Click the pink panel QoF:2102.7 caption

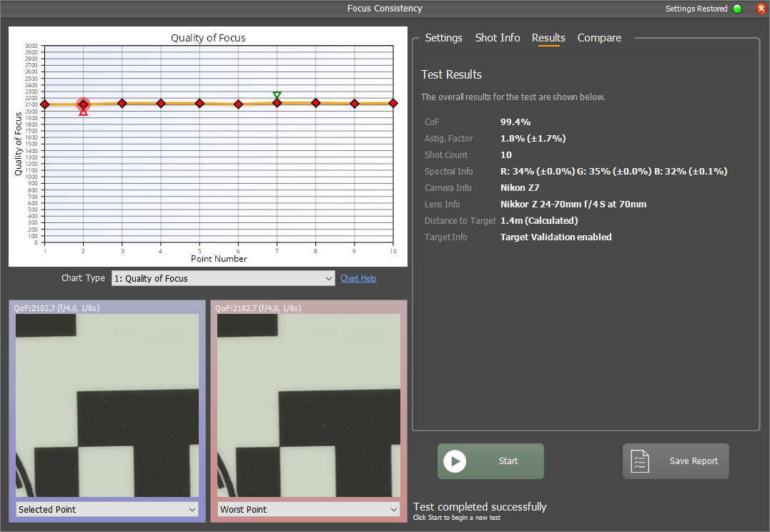pos(258,308)
